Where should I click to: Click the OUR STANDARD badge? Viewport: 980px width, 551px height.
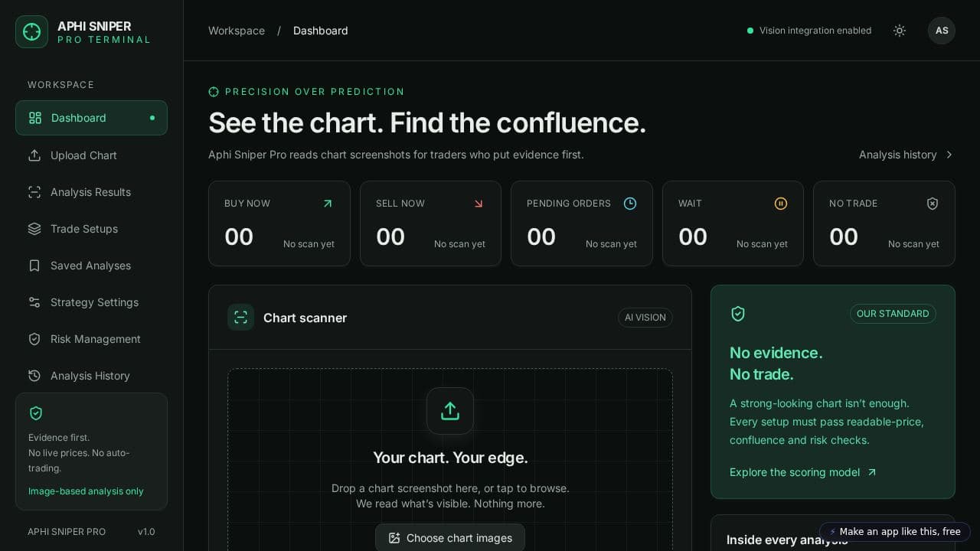893,314
